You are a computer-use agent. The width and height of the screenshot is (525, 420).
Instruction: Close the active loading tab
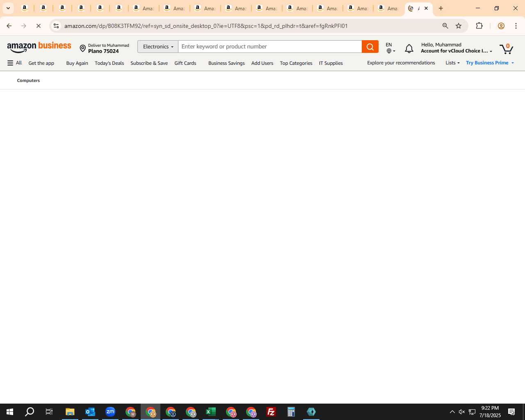coord(426,8)
